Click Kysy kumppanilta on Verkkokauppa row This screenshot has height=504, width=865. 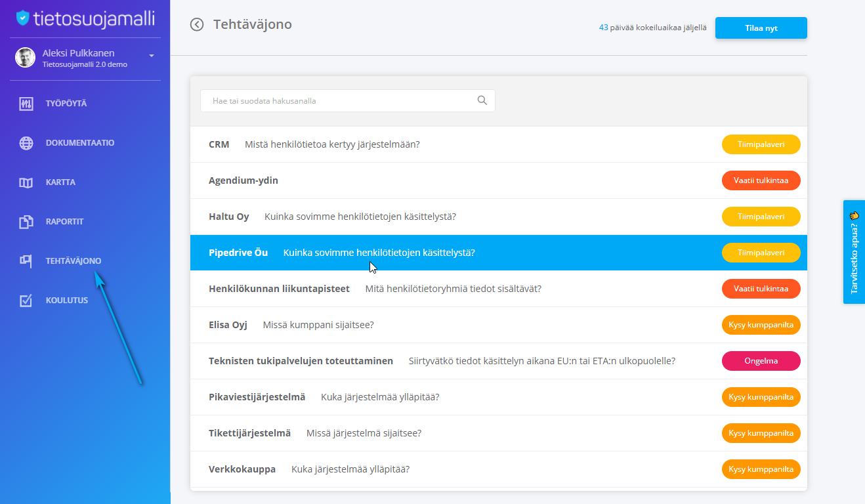[x=761, y=469]
